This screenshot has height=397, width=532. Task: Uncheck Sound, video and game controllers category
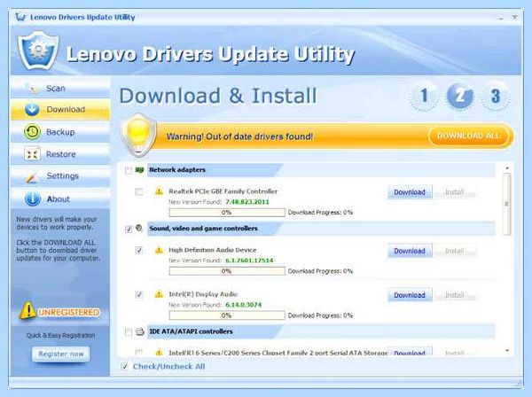[x=129, y=230]
